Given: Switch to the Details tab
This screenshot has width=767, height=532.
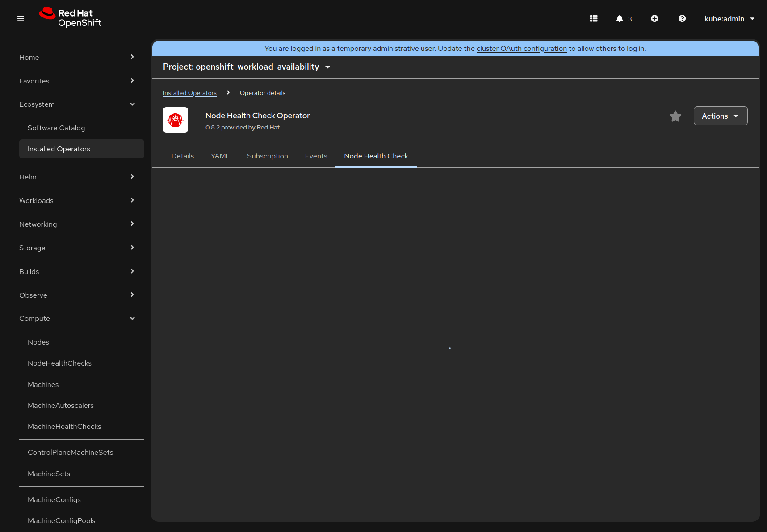Looking at the screenshot, I should click(x=183, y=156).
